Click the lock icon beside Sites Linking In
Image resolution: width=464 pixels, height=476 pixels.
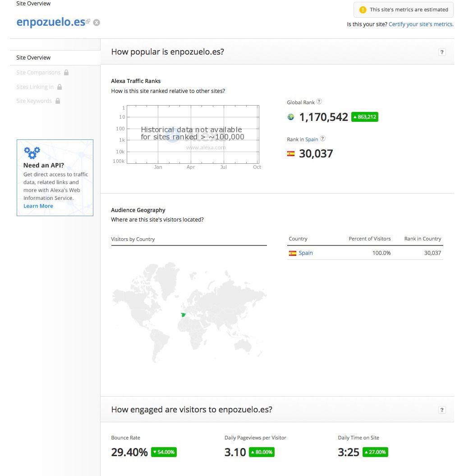point(60,87)
